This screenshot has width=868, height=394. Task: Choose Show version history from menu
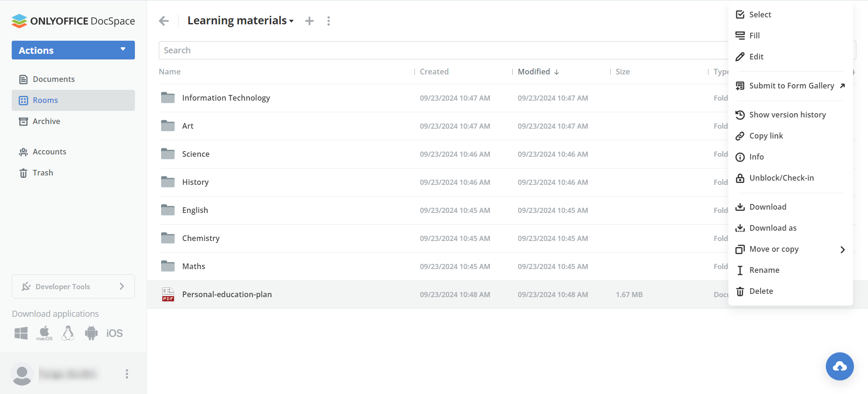pos(787,115)
